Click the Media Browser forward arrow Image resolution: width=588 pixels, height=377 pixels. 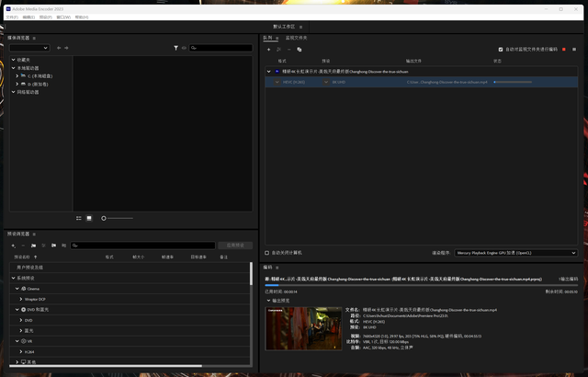[x=69, y=47]
